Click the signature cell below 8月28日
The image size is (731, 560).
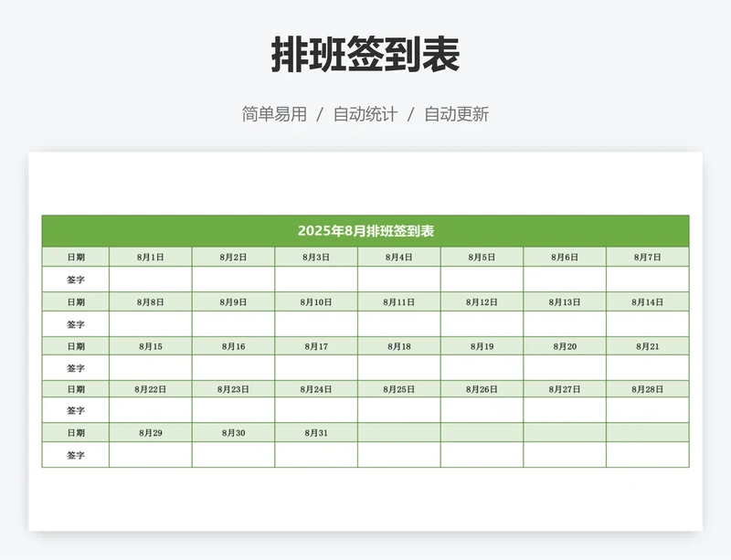647,411
